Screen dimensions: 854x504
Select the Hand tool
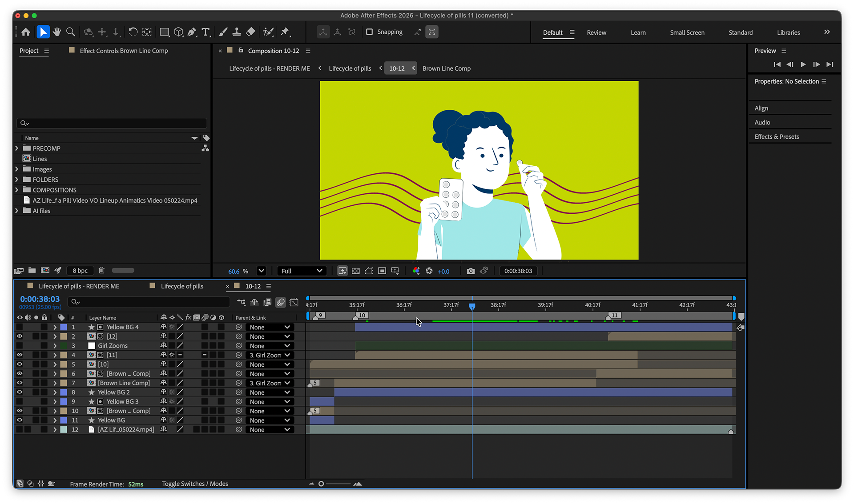click(x=56, y=32)
